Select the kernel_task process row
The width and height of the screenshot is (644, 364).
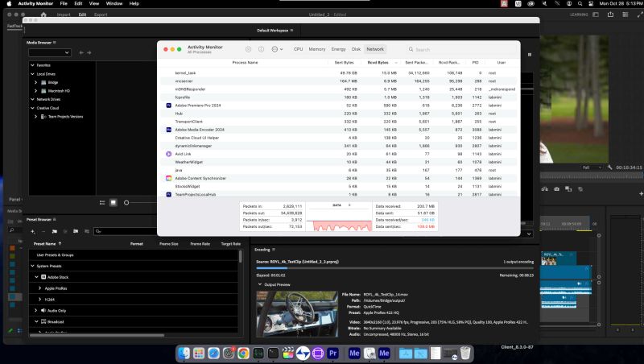coord(338,72)
